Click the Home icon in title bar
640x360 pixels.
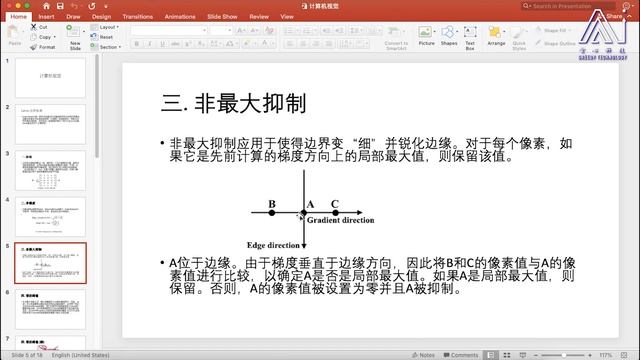coord(46,6)
